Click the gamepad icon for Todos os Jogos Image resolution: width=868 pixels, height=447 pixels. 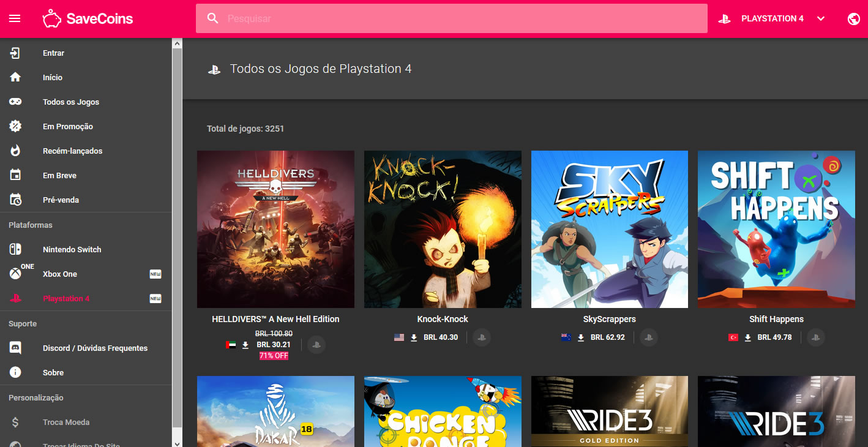pyautogui.click(x=15, y=102)
